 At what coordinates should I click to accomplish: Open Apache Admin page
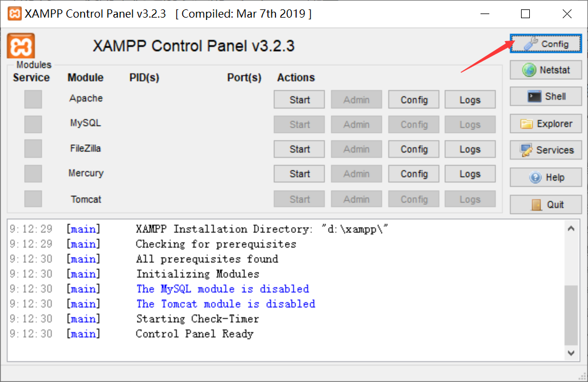(356, 100)
